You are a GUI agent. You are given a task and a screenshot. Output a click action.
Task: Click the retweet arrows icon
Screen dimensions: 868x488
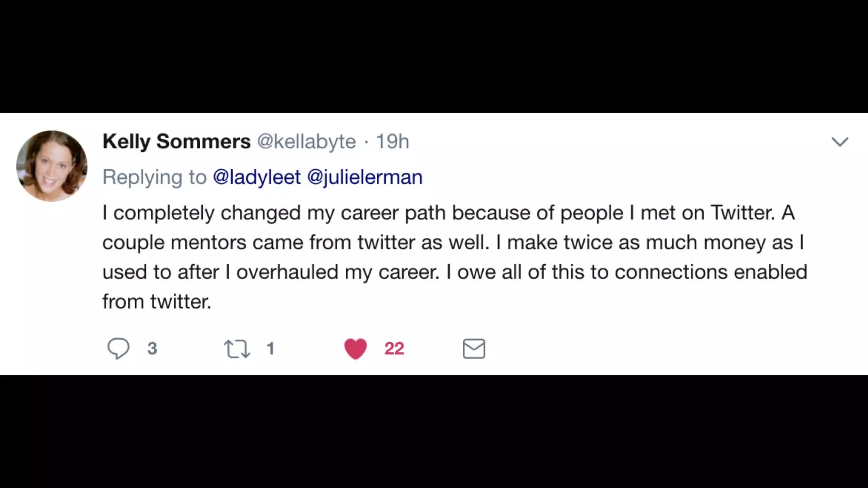click(236, 349)
